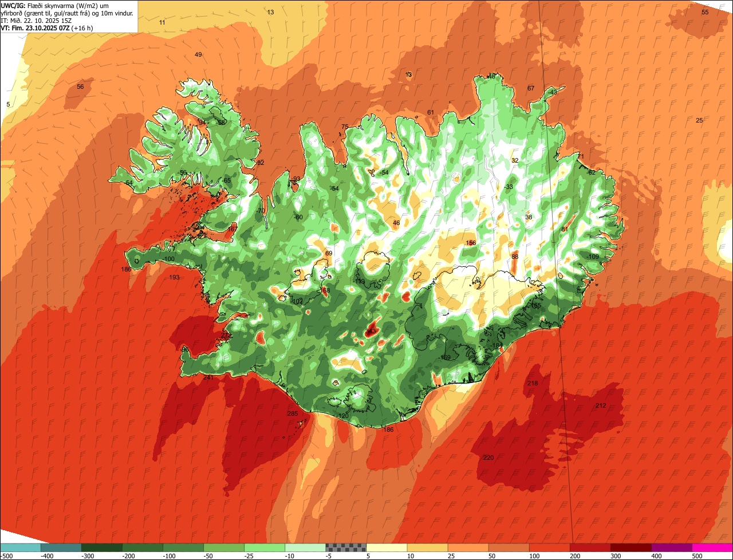The image size is (733, 560).
Task: Click the map value -70
Action: (x=261, y=211)
